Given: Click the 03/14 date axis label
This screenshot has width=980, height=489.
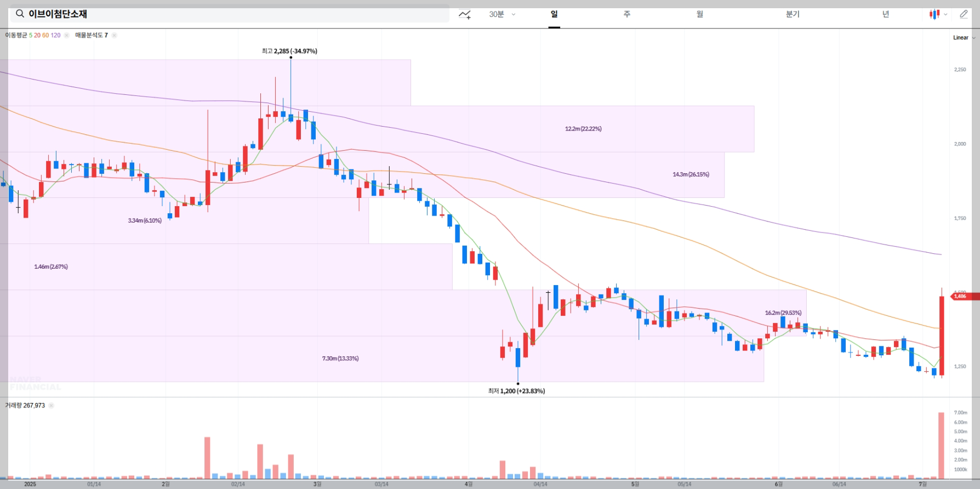Looking at the screenshot, I should (x=381, y=484).
